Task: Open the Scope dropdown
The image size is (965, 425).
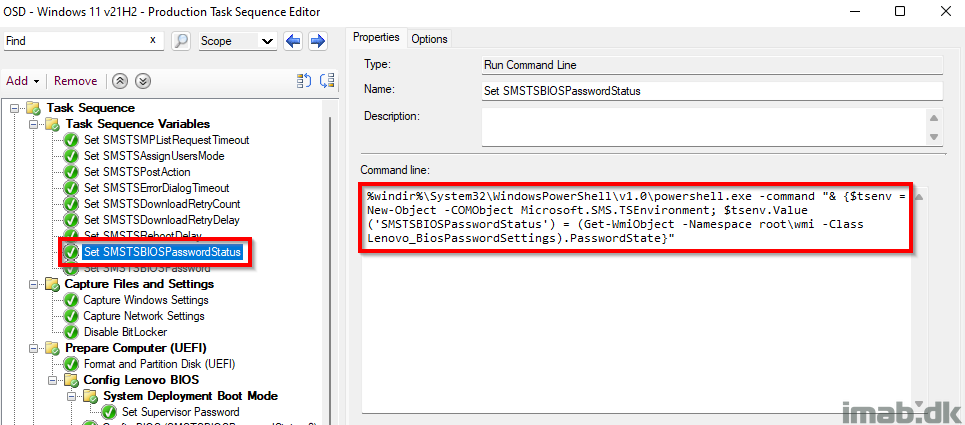Action: coord(238,41)
